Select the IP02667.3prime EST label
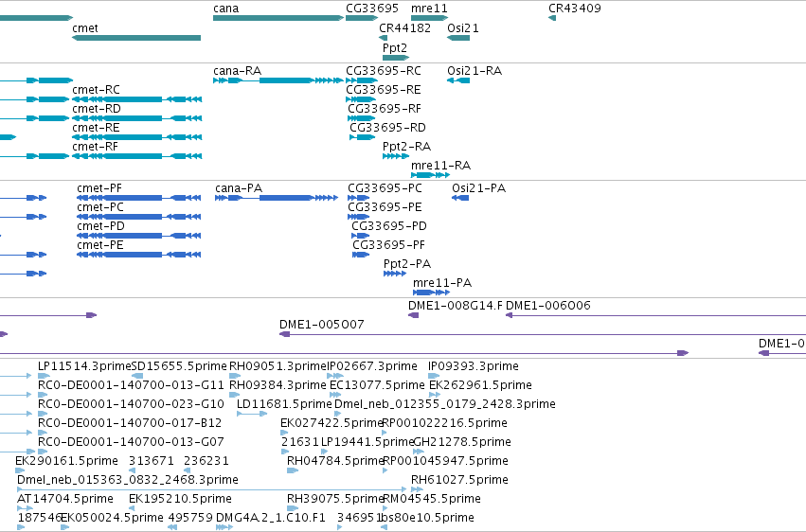The width and height of the screenshot is (806, 532). [372, 366]
